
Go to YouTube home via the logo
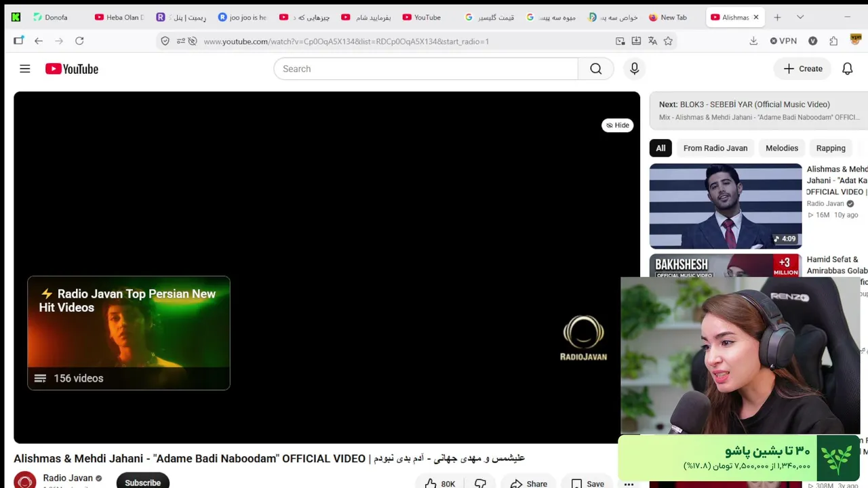(x=72, y=68)
